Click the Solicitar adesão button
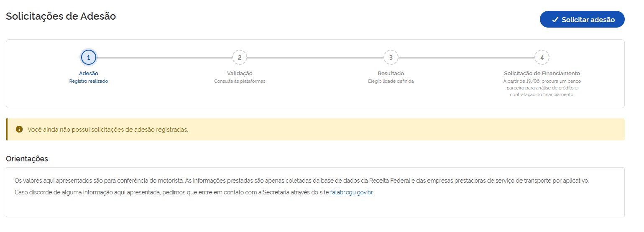The width and height of the screenshot is (644, 232). point(582,20)
